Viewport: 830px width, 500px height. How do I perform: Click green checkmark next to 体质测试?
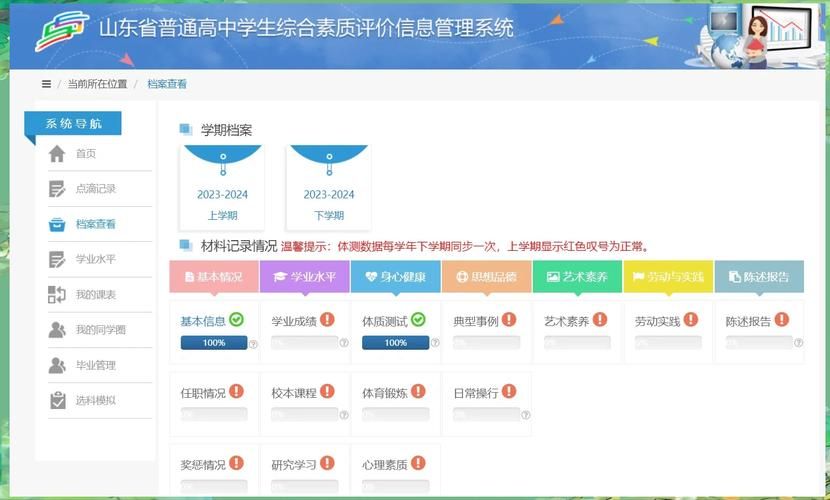[418, 320]
